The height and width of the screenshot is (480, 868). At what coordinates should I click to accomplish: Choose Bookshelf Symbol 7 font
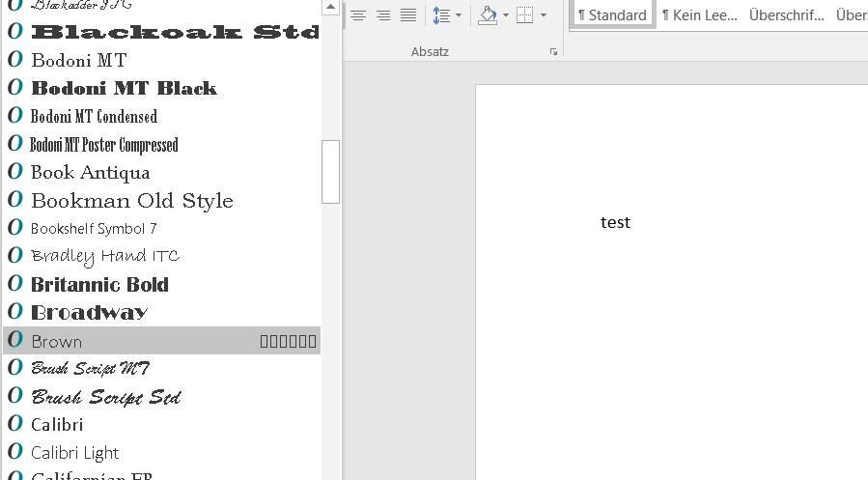click(x=161, y=228)
